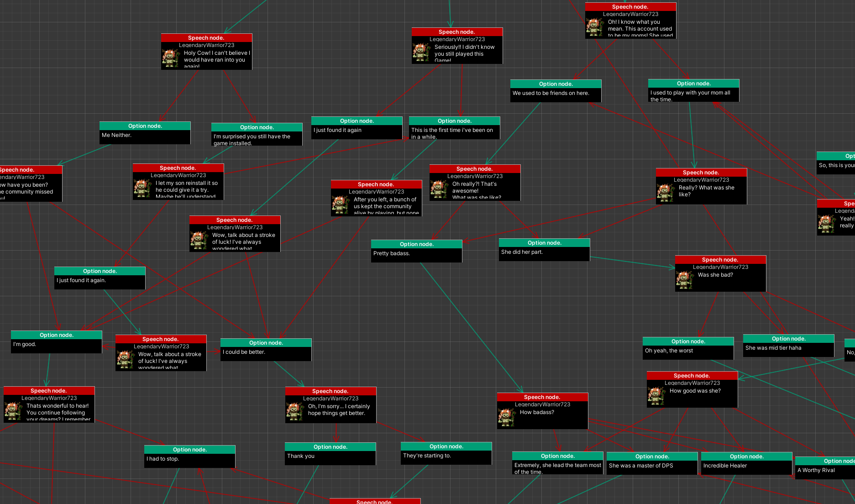
Task: Select the 'I'm surprised you still have the game' option
Action: [257, 134]
